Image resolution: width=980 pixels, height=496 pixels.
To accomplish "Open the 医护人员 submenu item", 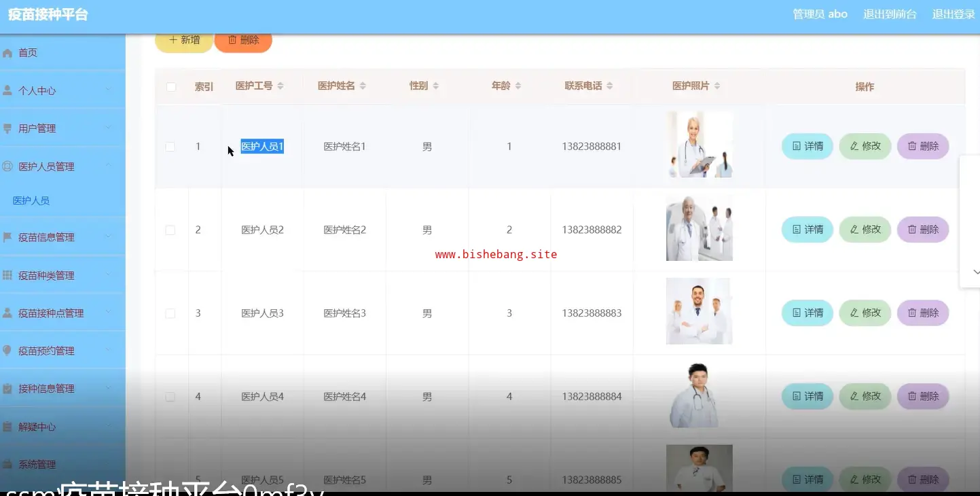I will click(31, 200).
